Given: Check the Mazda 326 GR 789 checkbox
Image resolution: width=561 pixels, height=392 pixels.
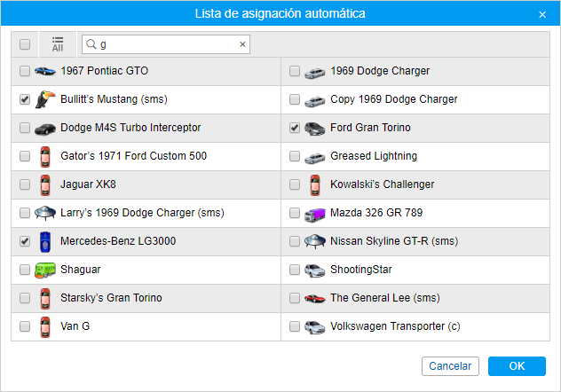Looking at the screenshot, I should click(295, 213).
